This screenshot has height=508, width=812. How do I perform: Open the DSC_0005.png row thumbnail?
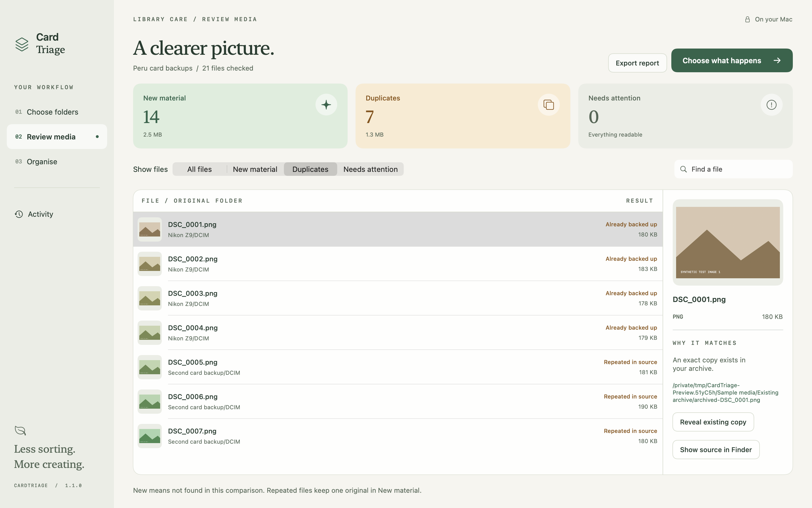150,367
